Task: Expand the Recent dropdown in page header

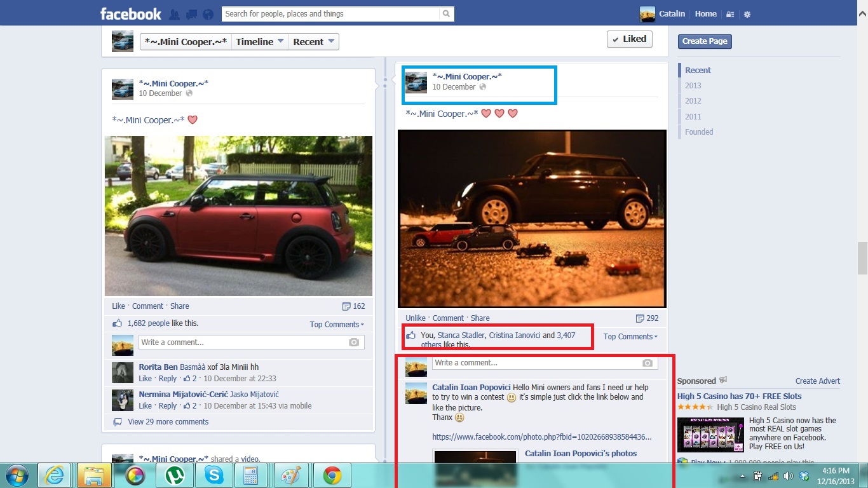Action: coord(313,42)
